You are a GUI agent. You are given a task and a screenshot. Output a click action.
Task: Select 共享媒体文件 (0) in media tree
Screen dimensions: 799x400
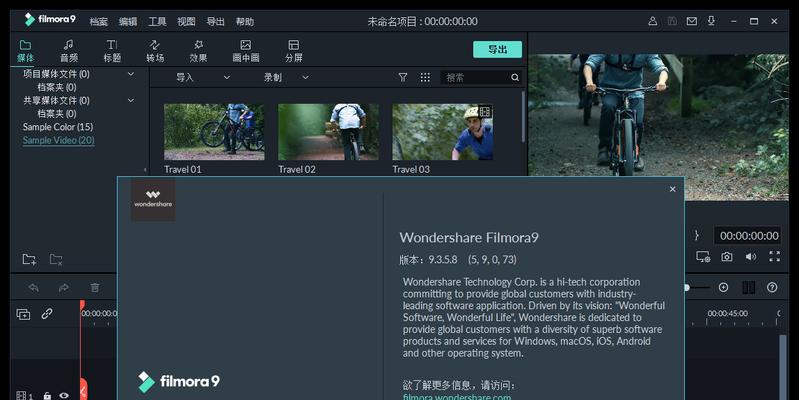56,100
